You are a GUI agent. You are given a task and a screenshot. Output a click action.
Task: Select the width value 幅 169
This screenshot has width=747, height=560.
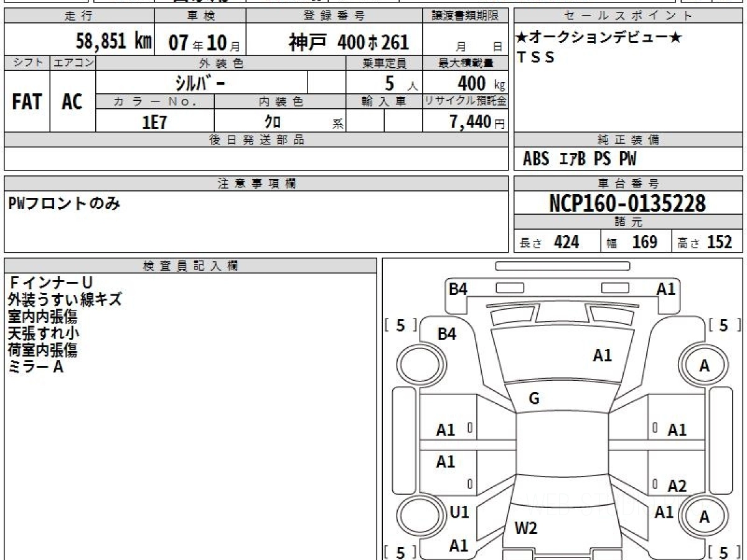tap(632, 242)
